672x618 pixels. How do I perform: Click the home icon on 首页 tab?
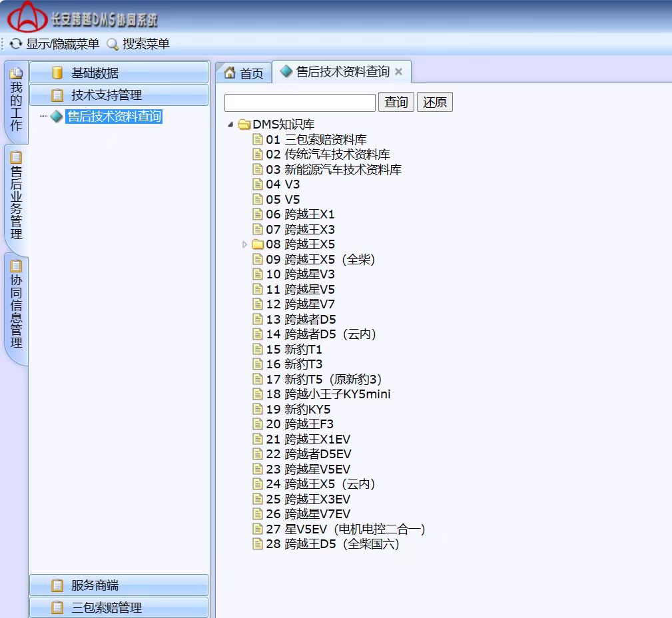pos(230,73)
